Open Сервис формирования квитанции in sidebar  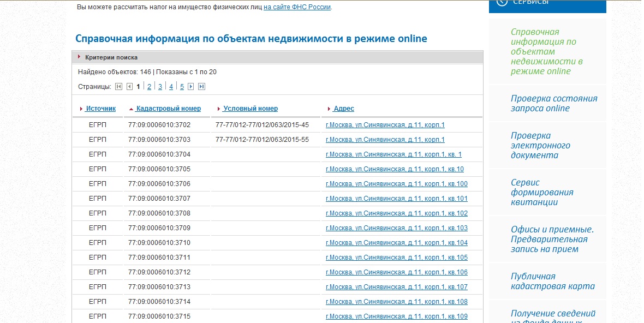pos(541,192)
